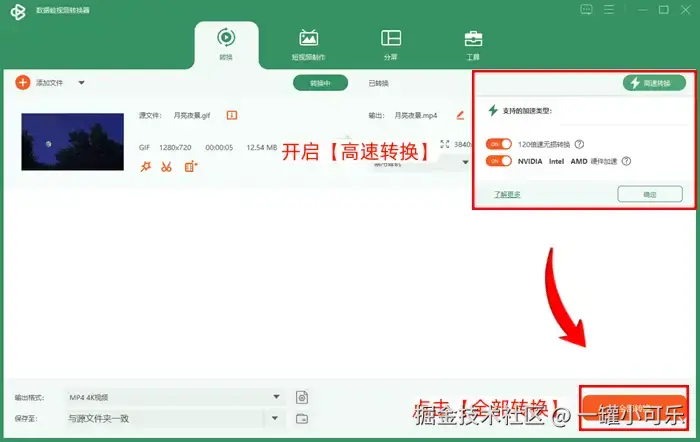Open the enhance effects wand icon
This screenshot has width=700, height=442.
tap(146, 167)
